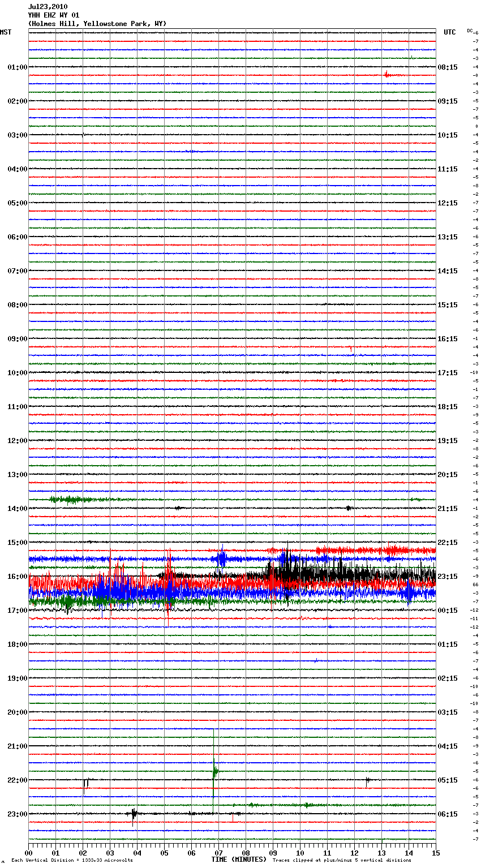This screenshot has width=481, height=868.
Task: Click the 02:15 UTC time label
Action: point(448,678)
